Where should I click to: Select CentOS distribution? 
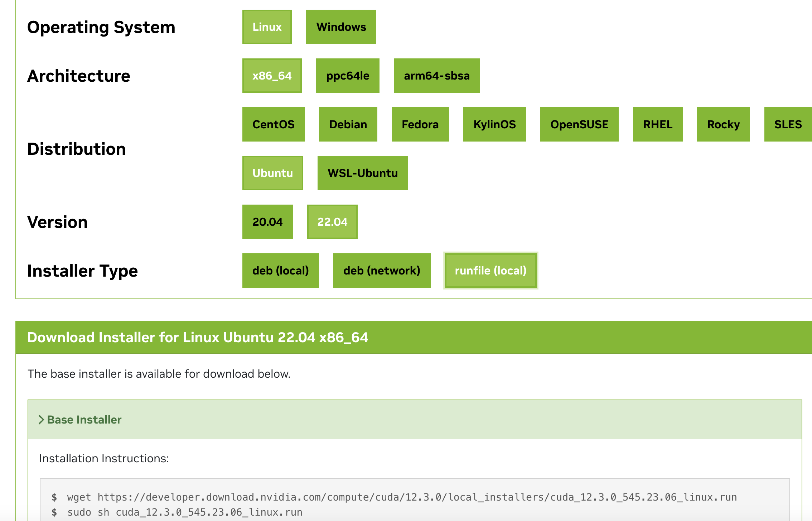pos(273,124)
